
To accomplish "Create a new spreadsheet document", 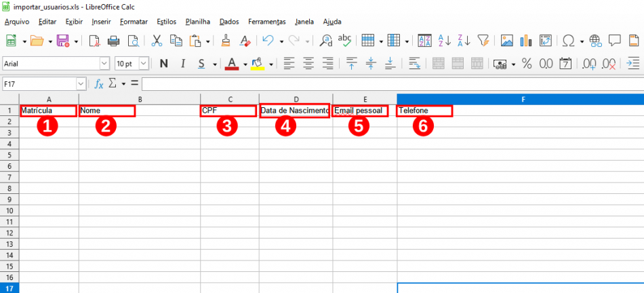I will (x=11, y=41).
